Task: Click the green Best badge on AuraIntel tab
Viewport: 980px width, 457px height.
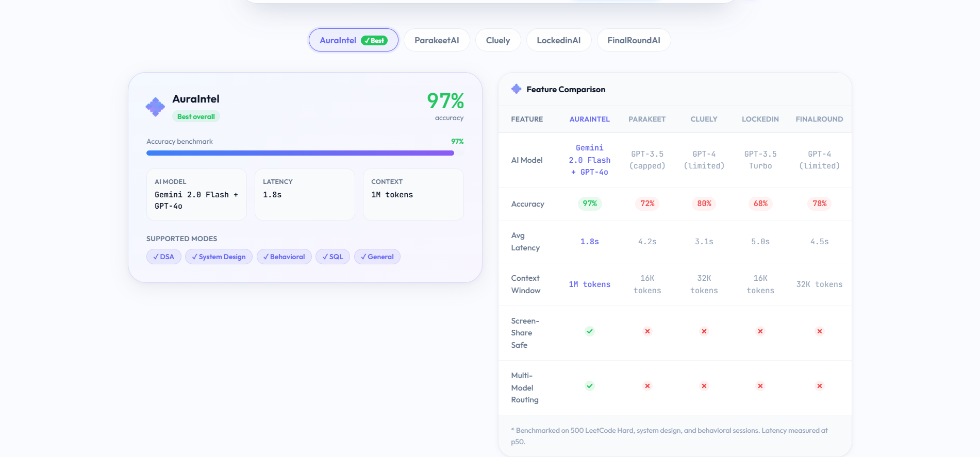Action: tap(374, 41)
